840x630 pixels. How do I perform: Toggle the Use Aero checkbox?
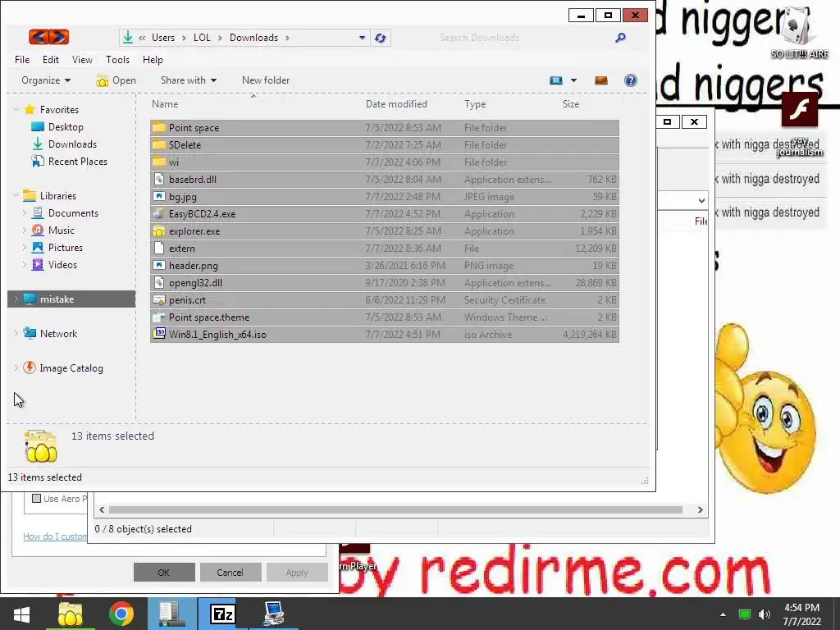tap(36, 498)
